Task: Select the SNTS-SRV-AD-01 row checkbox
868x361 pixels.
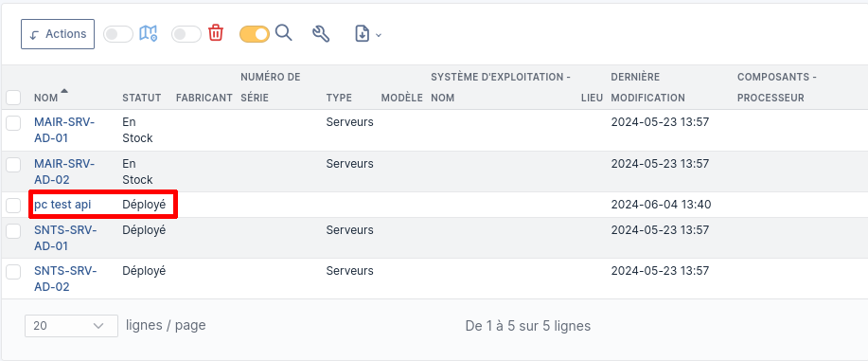Action: [x=13, y=230]
